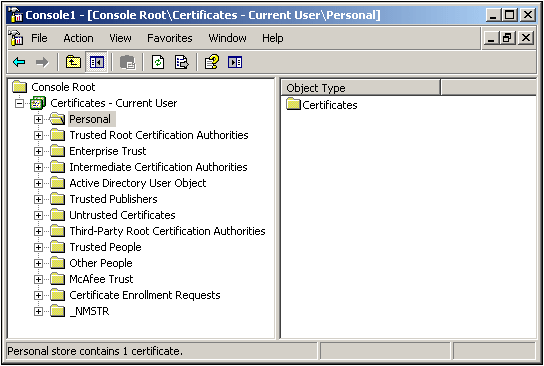544x366 pixels.
Task: Expand the Untrusted Certificates node
Action: [x=38, y=215]
